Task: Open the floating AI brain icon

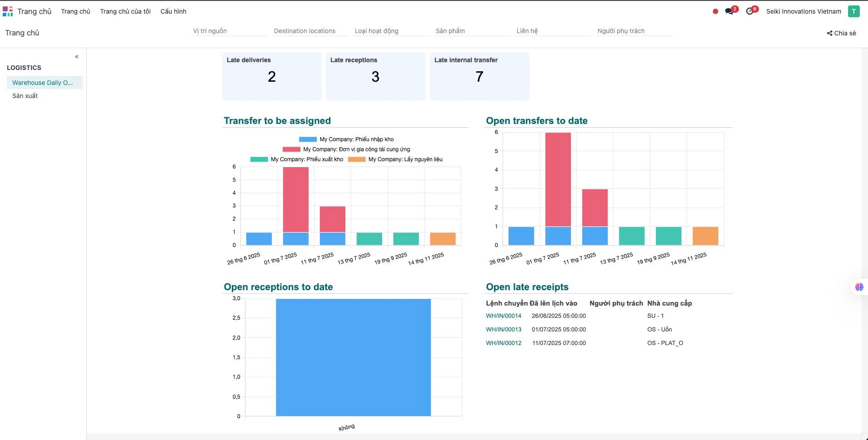Action: pos(859,287)
